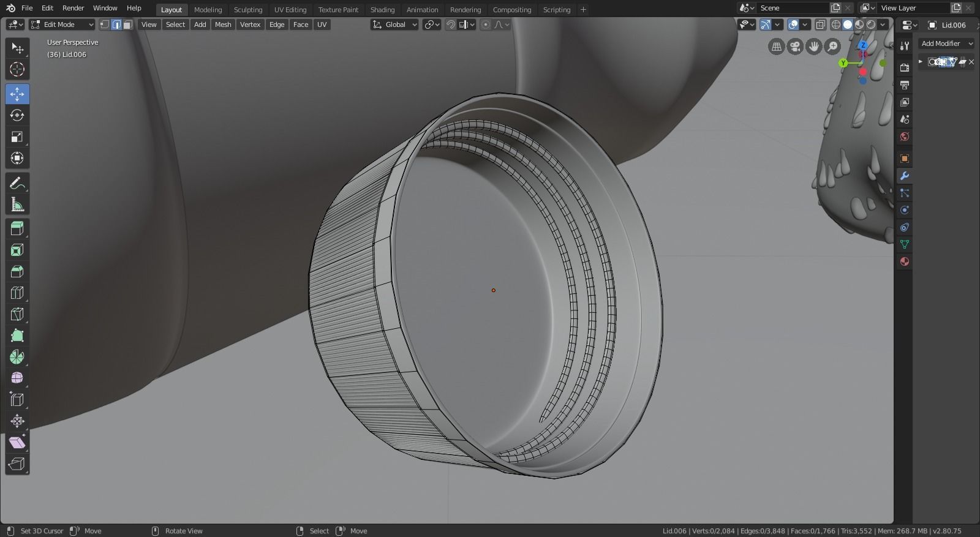
Task: Open the editor type dropdown
Action: pyautogui.click(x=15, y=24)
